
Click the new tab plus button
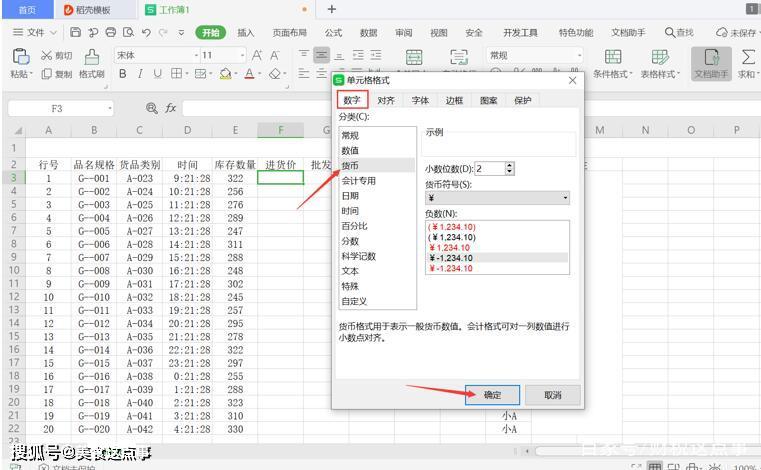click(331, 9)
